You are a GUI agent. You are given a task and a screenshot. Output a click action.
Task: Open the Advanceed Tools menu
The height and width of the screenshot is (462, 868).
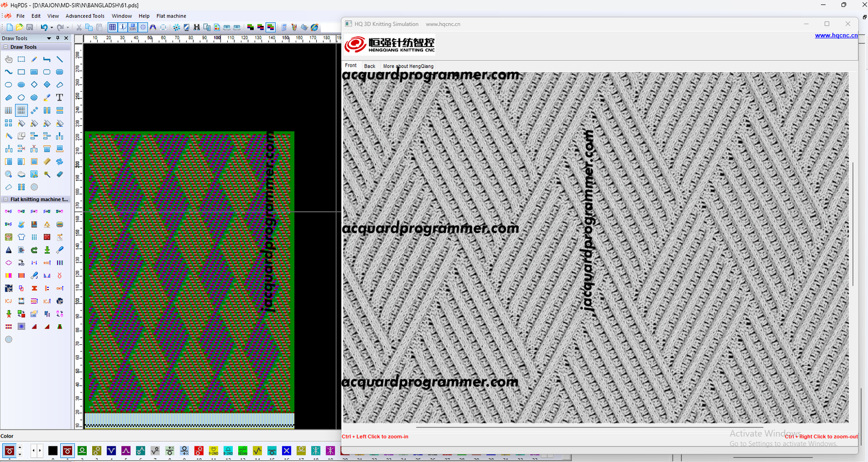85,16
